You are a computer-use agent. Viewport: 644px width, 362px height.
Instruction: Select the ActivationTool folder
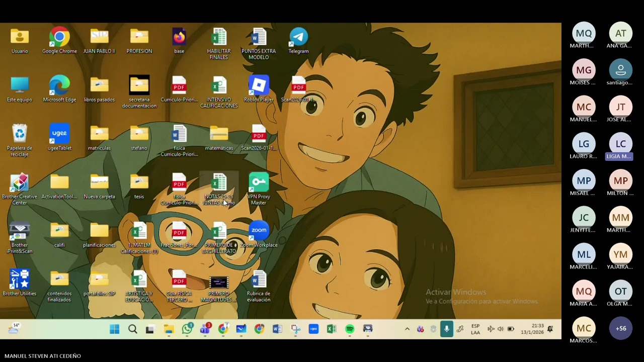coord(59,186)
